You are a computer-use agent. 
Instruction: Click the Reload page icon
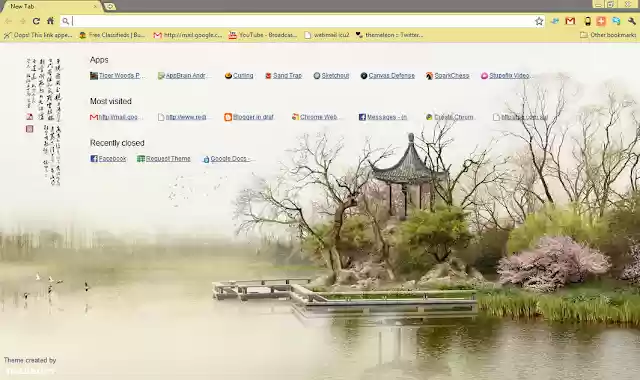(x=36, y=21)
